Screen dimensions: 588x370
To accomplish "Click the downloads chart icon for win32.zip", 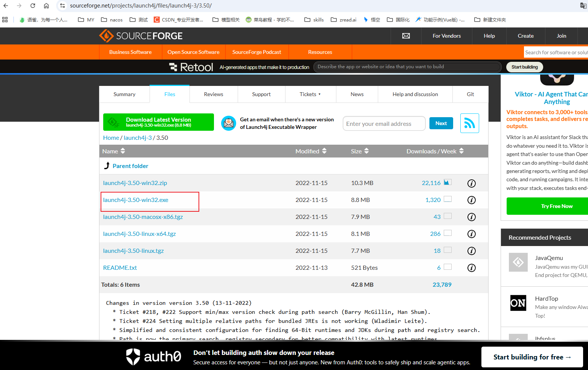I will pyautogui.click(x=447, y=182).
